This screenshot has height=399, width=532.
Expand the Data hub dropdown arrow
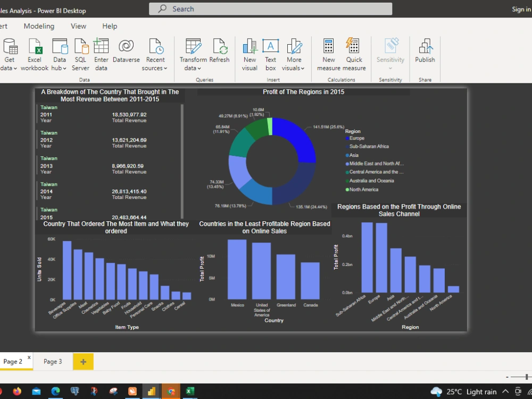(64, 68)
